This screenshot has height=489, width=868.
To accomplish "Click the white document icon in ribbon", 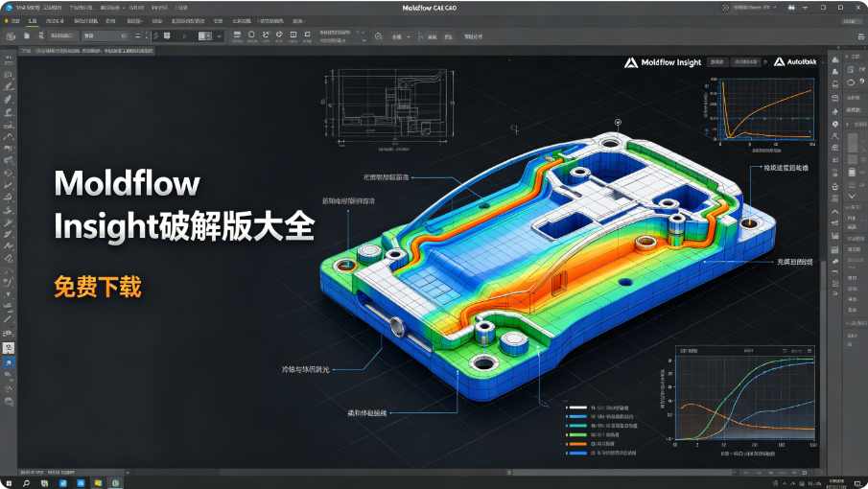I will tap(27, 36).
